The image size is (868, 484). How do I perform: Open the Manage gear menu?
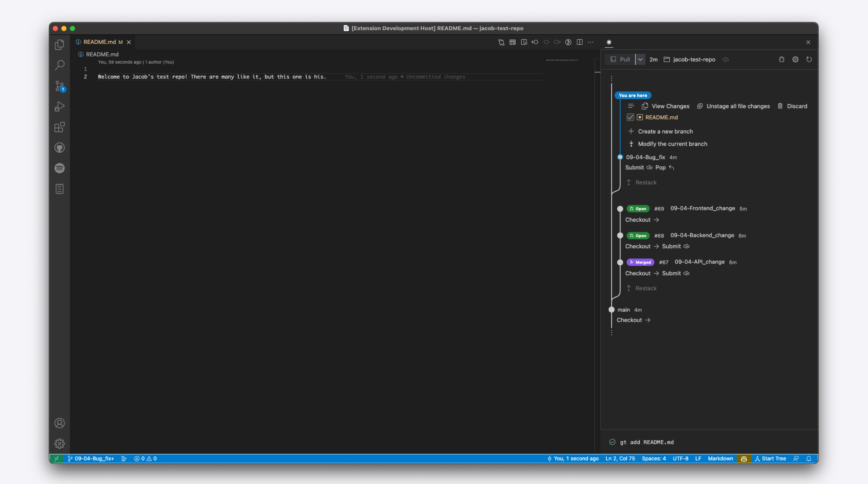coord(60,444)
